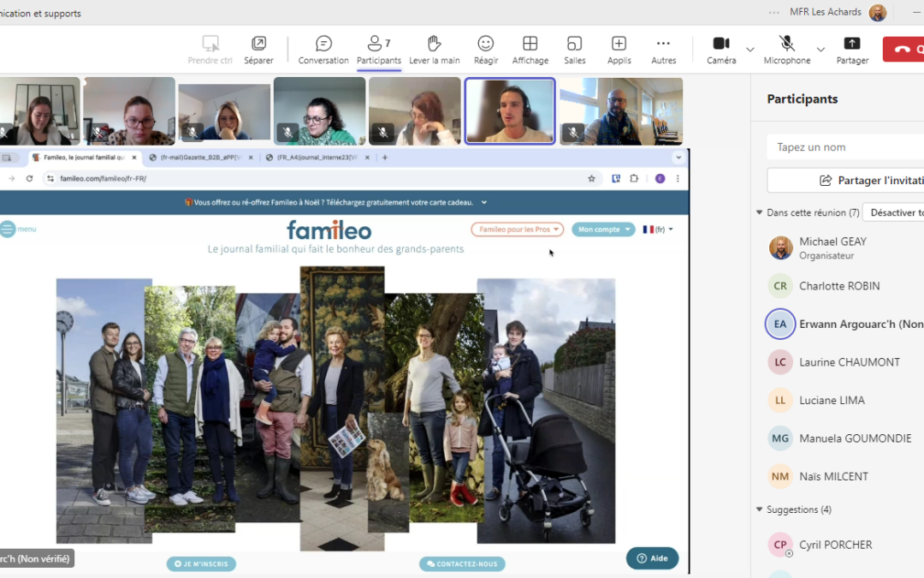Click the JE M'INSCRIS button
Image resolution: width=924 pixels, height=578 pixels.
[x=201, y=563]
